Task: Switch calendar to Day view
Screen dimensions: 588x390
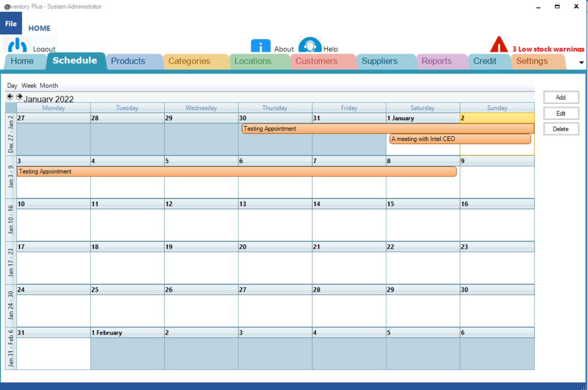Action: 12,86
